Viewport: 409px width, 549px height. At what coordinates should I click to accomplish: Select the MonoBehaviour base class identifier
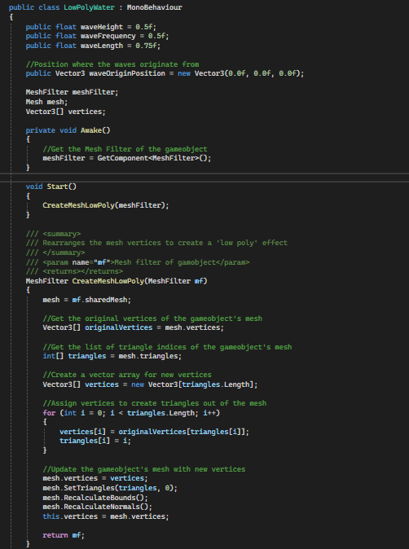[x=154, y=7]
